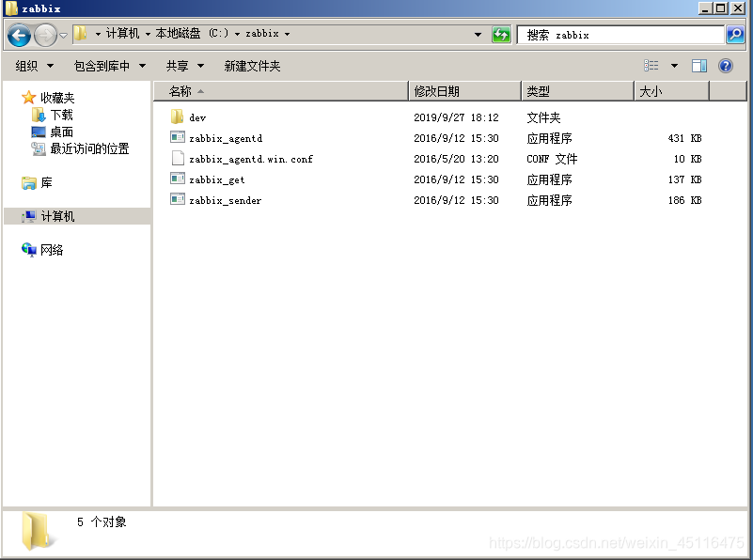The height and width of the screenshot is (560, 753).
Task: Click the 下载 folder icon
Action: tap(39, 115)
